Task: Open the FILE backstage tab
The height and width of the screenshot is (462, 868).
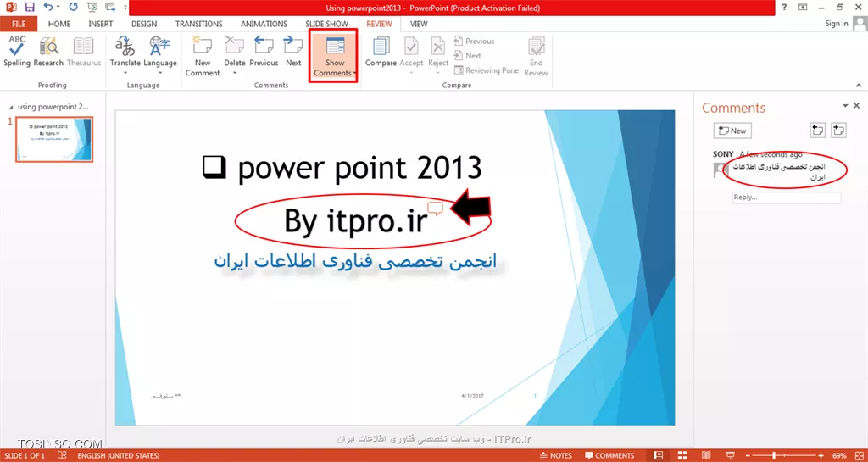Action: click(x=19, y=24)
